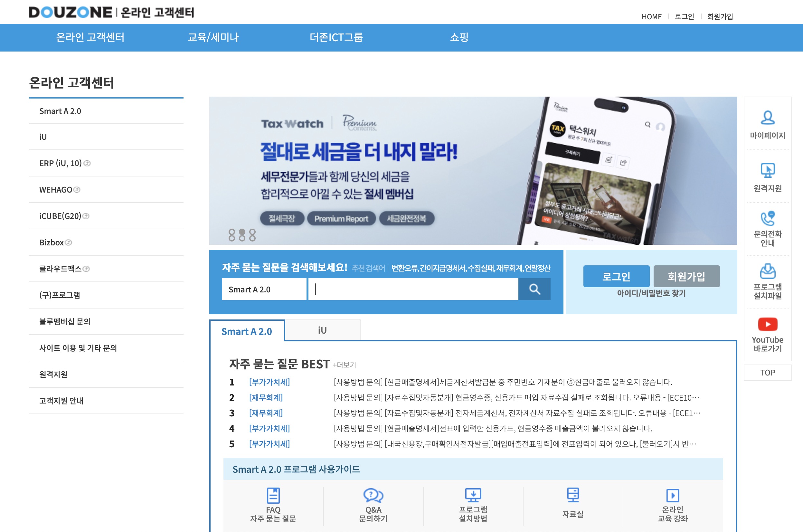
Task: Open the phone inquiry guide icon
Action: 767,218
